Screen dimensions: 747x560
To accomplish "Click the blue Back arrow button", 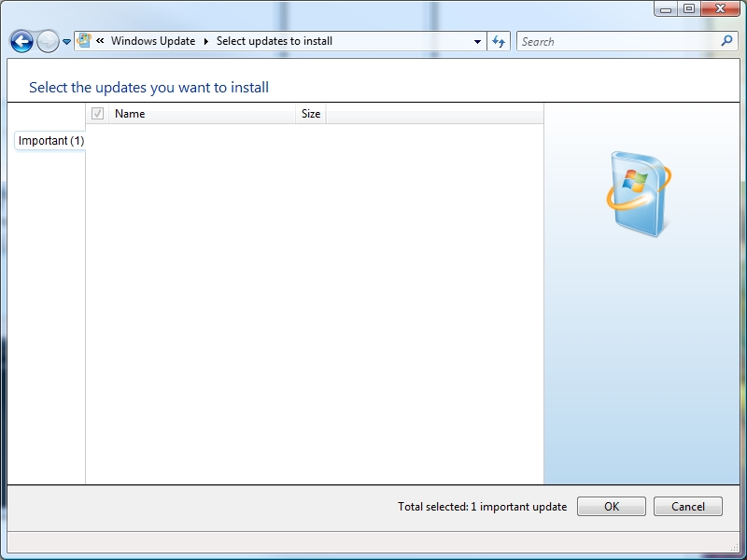I will (x=21, y=41).
